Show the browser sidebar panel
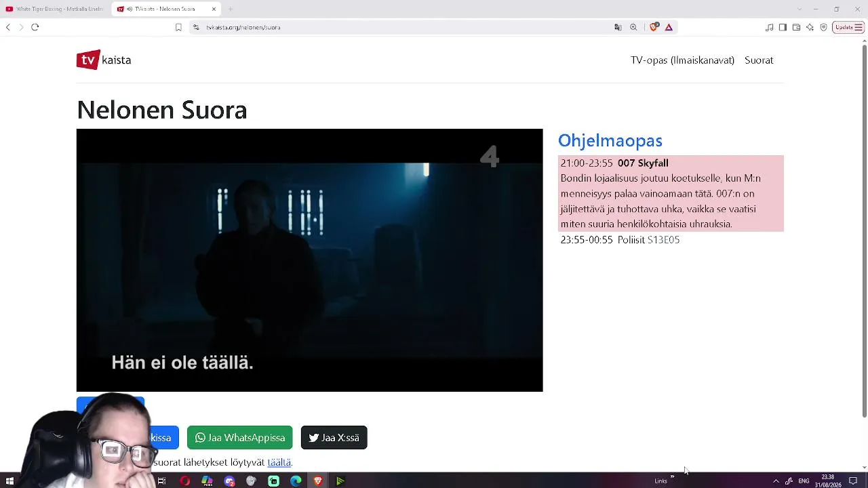 pos(783,27)
